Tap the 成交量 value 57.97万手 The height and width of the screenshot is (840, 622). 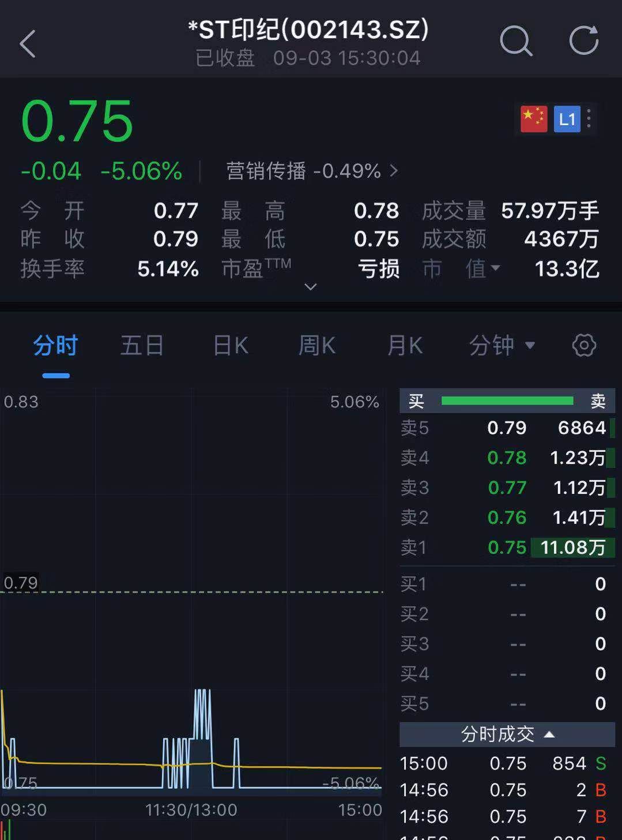550,211
